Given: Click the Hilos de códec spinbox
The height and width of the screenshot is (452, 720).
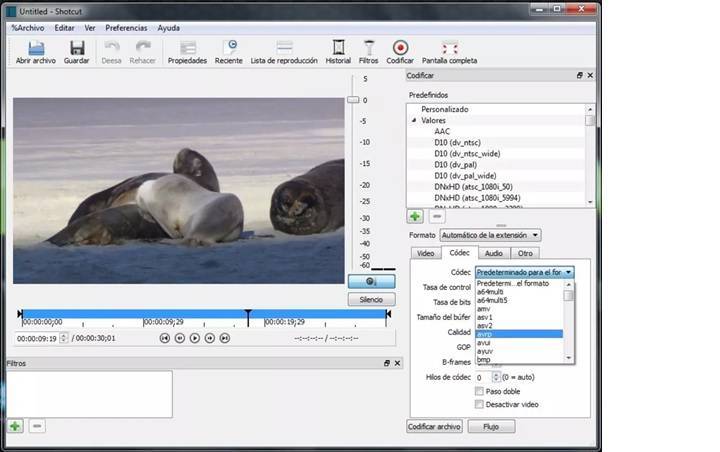Looking at the screenshot, I should (x=488, y=377).
